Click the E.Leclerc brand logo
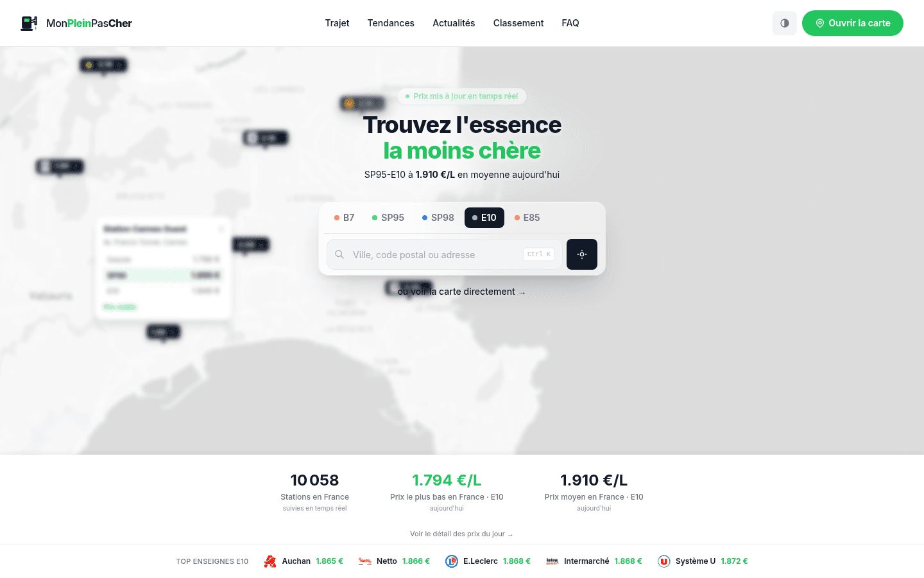This screenshot has width=924, height=578. click(452, 561)
